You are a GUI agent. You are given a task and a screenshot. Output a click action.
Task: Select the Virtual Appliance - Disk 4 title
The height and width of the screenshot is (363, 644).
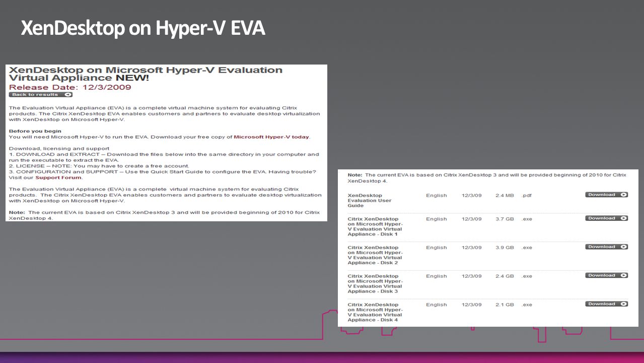(375, 313)
